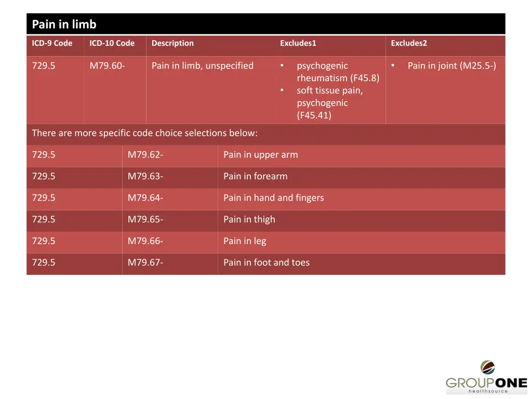The width and height of the screenshot is (532, 399).
Task: Click the 'Description' column header
Action: point(172,43)
